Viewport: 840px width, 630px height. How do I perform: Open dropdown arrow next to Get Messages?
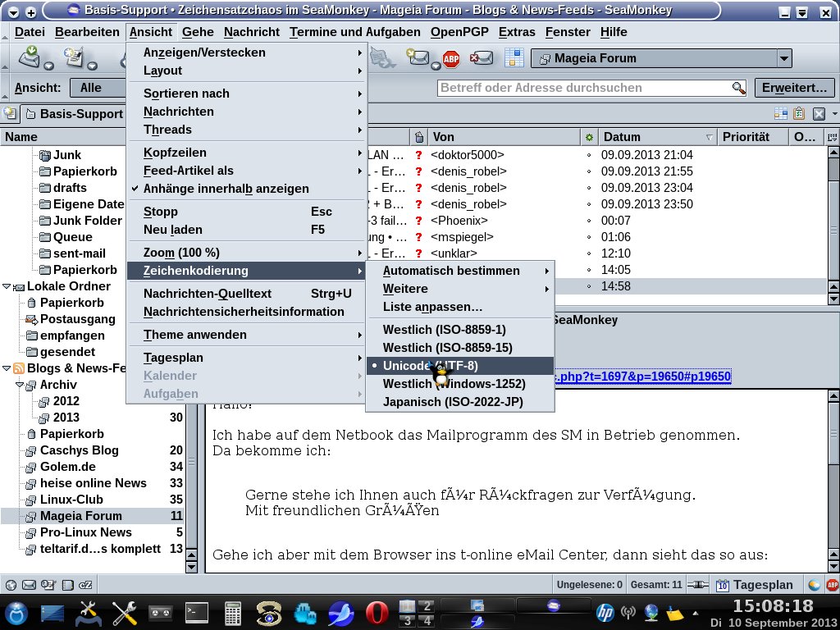(x=48, y=66)
